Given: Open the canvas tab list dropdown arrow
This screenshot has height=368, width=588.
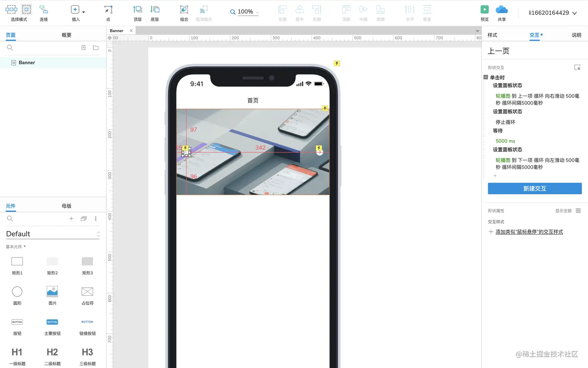Looking at the screenshot, I should click(478, 31).
